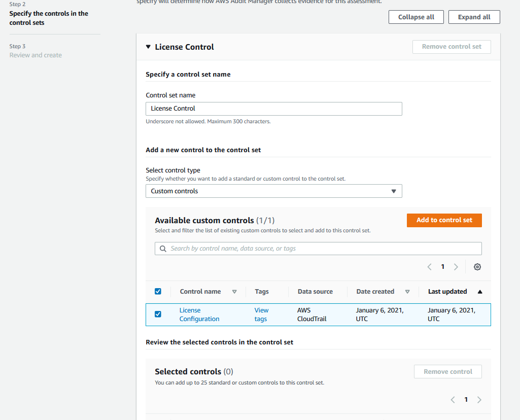Select page 1 of available custom controls
Screen dimensions: 520x420
(443, 267)
